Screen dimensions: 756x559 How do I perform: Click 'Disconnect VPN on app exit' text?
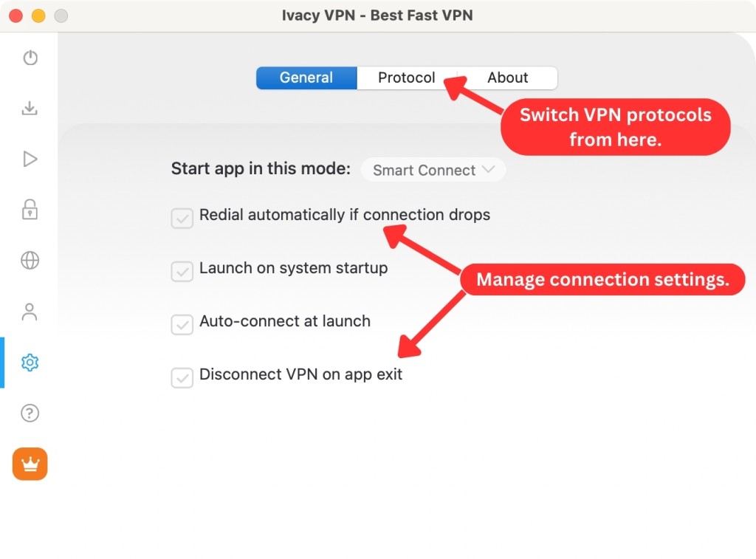[301, 374]
